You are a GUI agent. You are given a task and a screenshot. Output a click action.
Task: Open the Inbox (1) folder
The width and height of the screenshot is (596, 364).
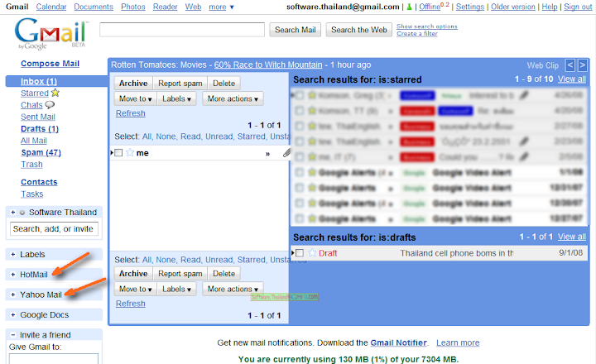click(39, 81)
